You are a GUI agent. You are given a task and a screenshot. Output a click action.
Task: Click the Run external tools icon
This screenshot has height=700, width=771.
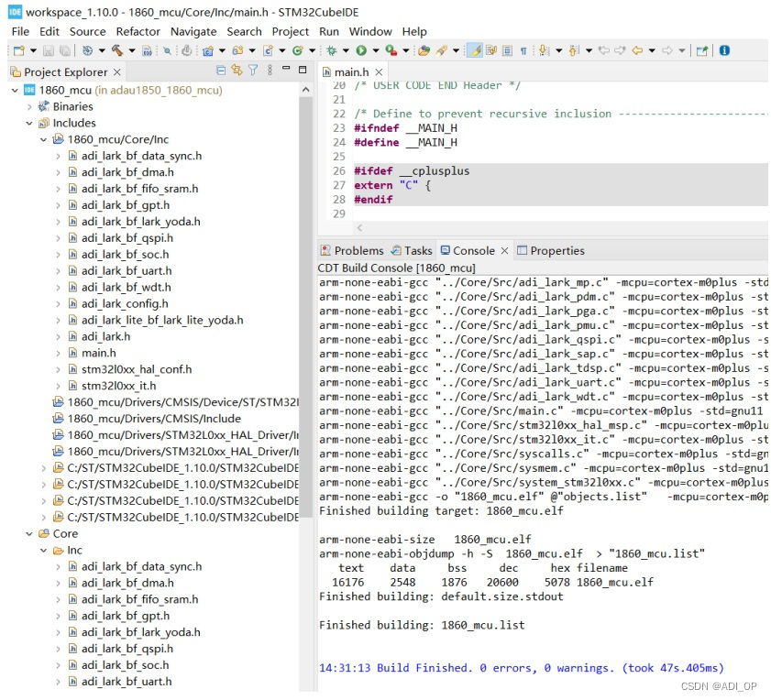pyautogui.click(x=391, y=50)
